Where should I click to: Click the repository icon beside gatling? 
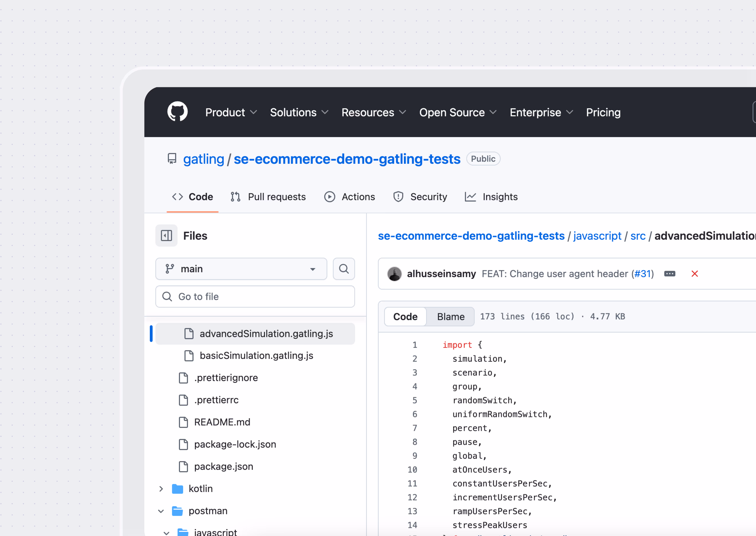(x=172, y=159)
